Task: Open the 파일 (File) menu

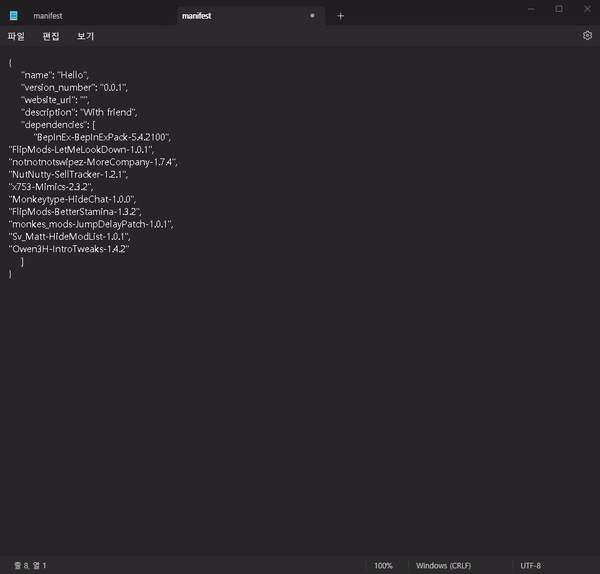Action: click(16, 36)
